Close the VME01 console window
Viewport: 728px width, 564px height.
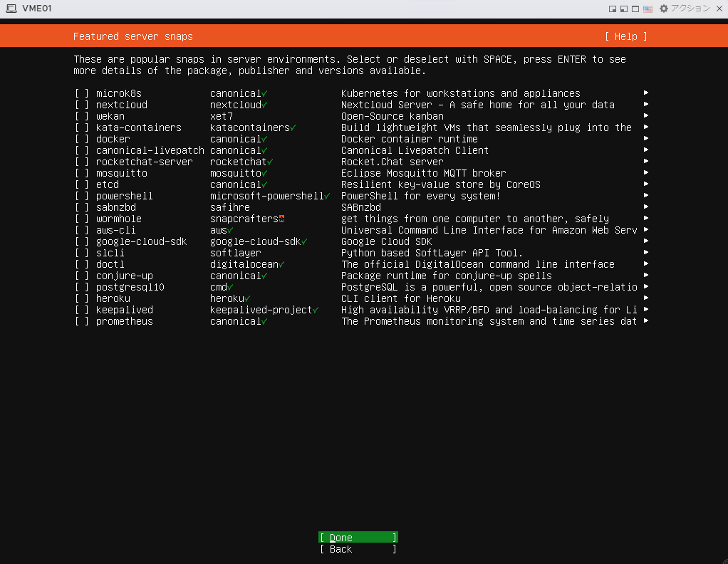tap(719, 9)
